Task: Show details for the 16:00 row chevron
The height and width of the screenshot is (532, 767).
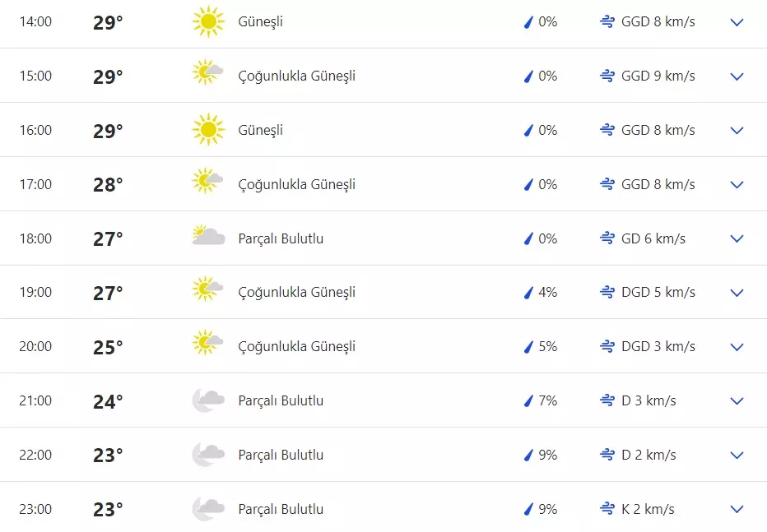Action: [737, 131]
